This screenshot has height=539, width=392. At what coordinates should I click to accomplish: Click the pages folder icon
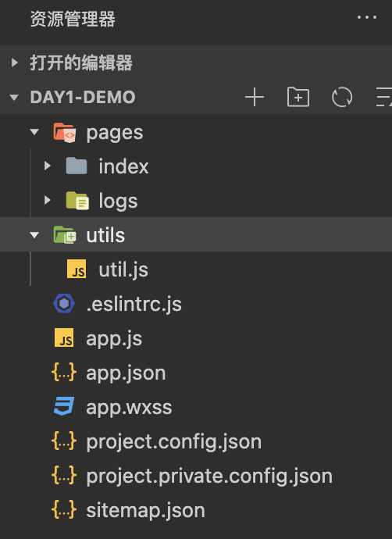coord(65,132)
